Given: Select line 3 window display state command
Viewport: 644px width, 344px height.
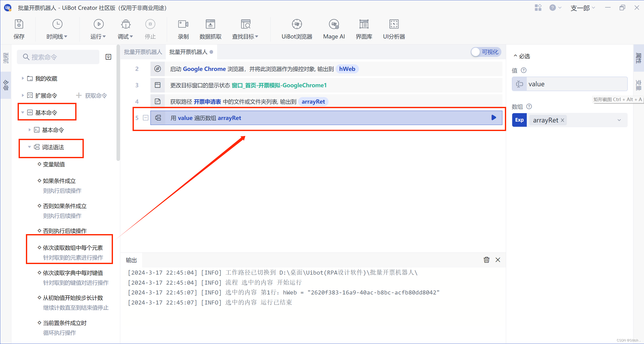Looking at the screenshot, I should point(326,85).
